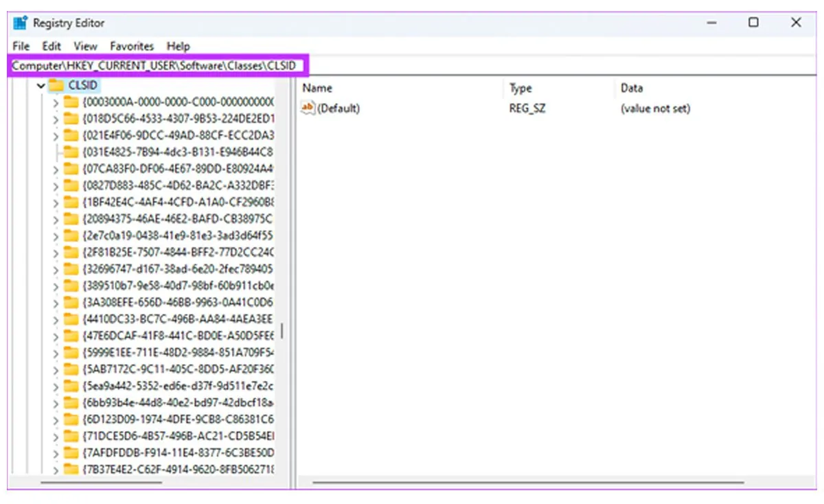This screenshot has width=824, height=504.
Task: Click the string value icon next to (Default)
Action: pyautogui.click(x=308, y=108)
